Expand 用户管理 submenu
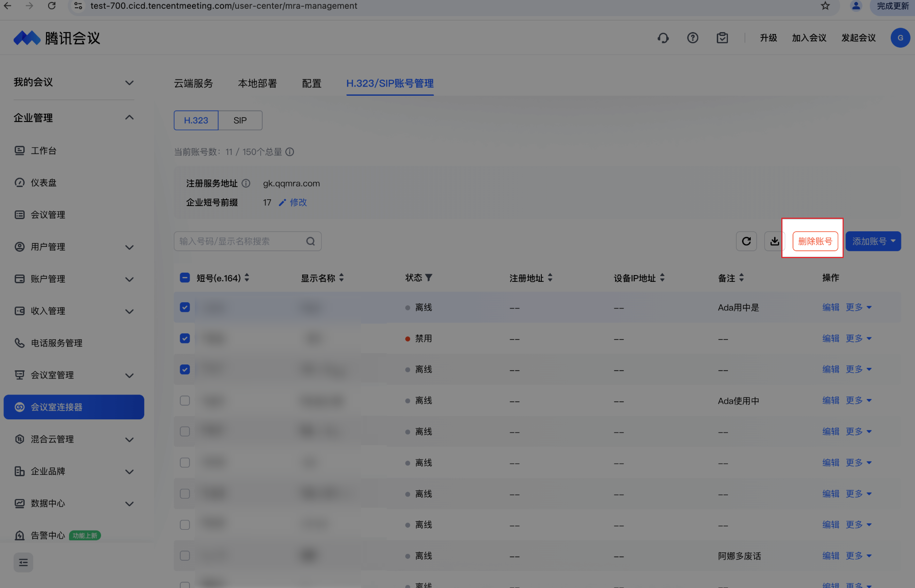This screenshot has height=588, width=915. click(x=129, y=247)
